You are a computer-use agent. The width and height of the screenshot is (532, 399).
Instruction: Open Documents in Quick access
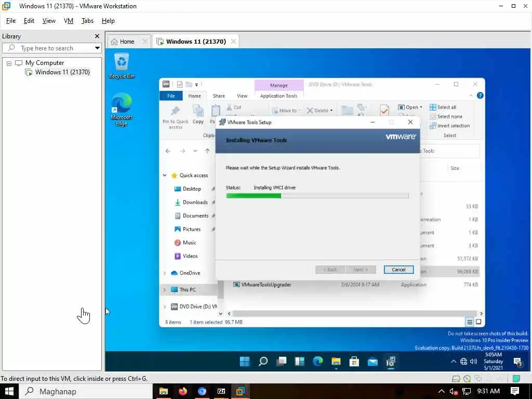pyautogui.click(x=191, y=216)
